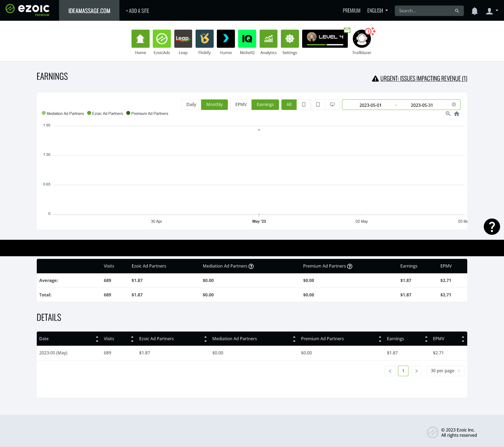Image resolution: width=504 pixels, height=447 pixels.
Task: Clear the date range
Action: pyautogui.click(x=454, y=104)
